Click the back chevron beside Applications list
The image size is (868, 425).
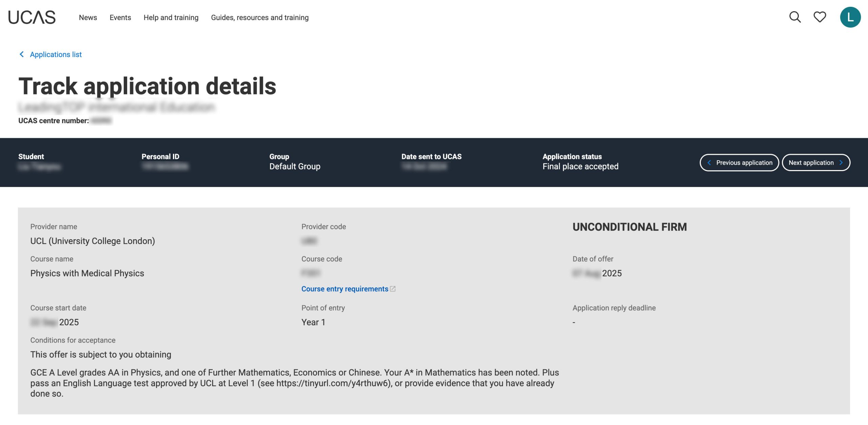pos(22,54)
